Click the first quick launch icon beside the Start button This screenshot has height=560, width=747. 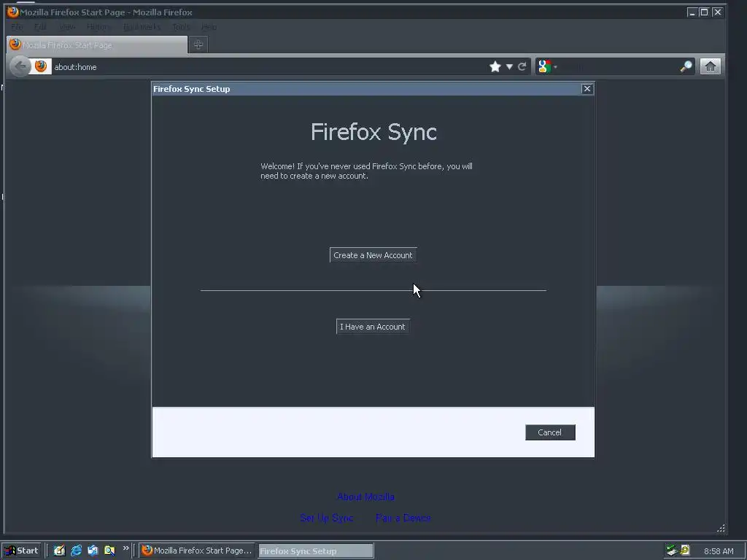pyautogui.click(x=59, y=551)
